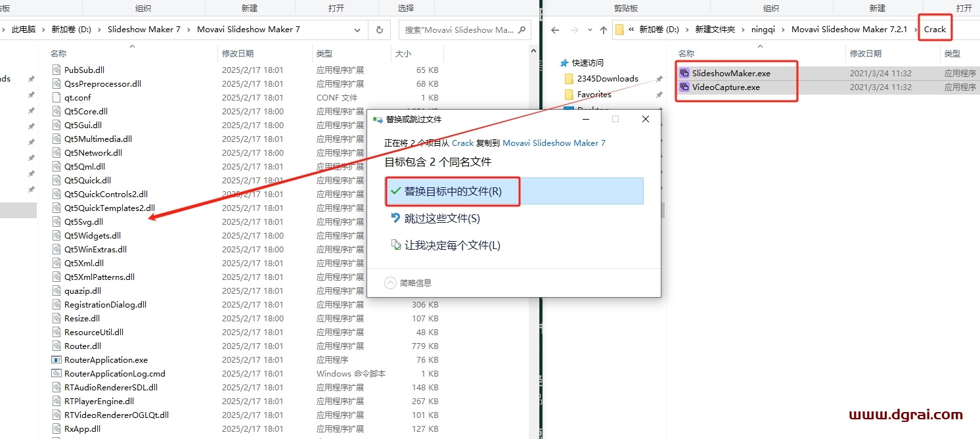Image resolution: width=980 pixels, height=439 pixels.
Task: Expand chevron after 新建文件夹 in right breadcrumb
Action: pyautogui.click(x=744, y=30)
